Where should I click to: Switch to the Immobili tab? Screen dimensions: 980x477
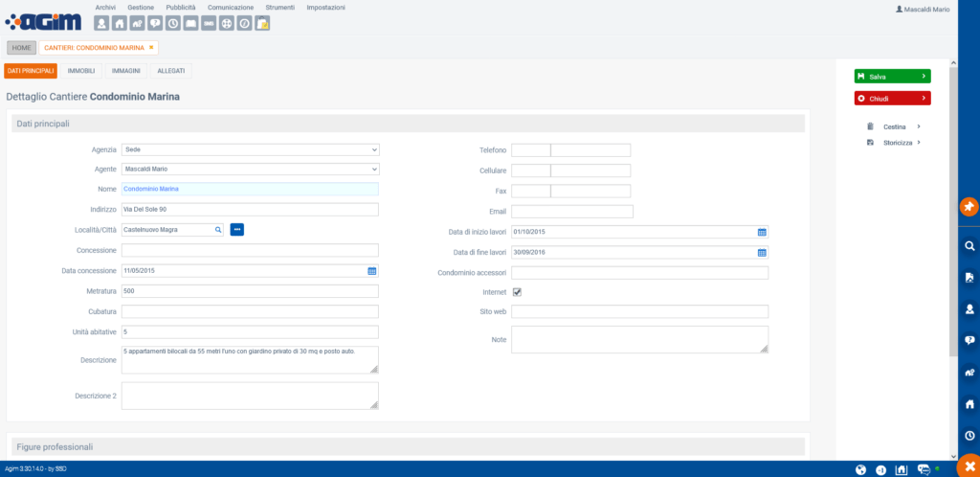[x=81, y=71]
